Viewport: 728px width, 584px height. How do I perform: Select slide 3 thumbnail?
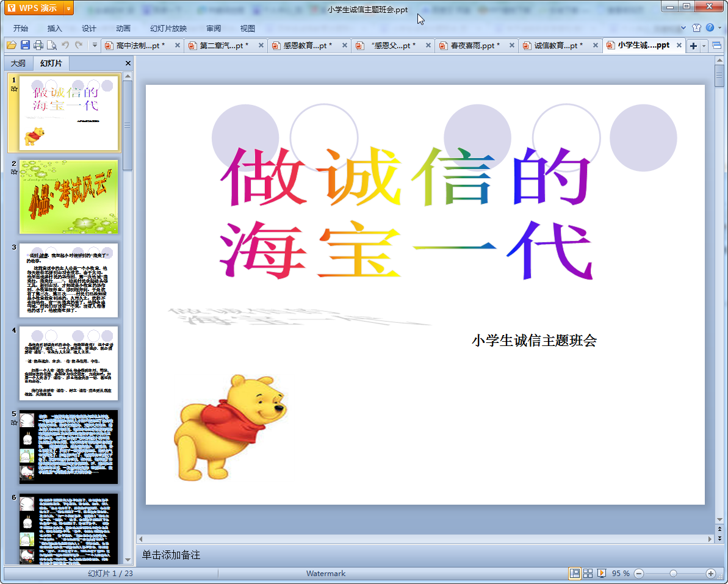click(x=69, y=280)
